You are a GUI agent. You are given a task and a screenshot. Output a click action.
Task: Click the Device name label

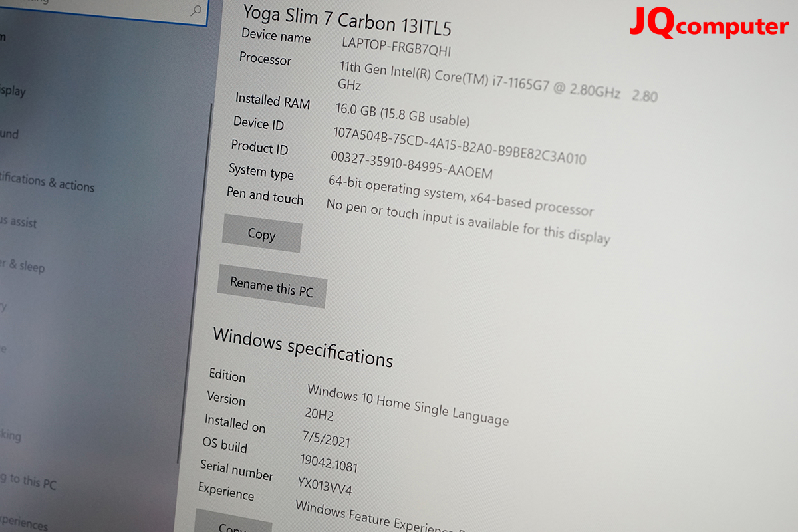[x=276, y=35]
